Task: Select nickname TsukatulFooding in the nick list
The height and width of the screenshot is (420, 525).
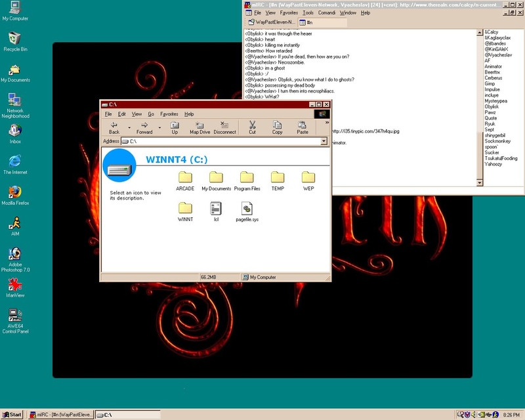Action: coord(501,158)
